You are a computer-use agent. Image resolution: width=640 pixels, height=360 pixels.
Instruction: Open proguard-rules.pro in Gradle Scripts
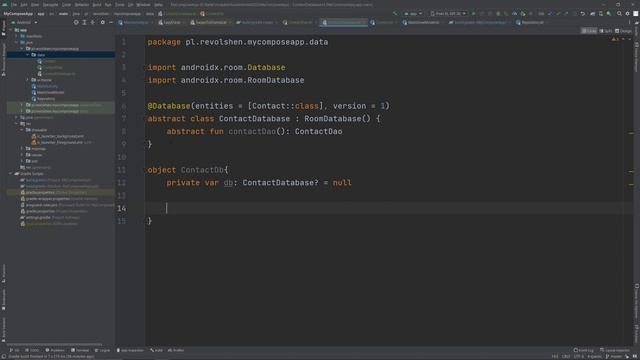(x=67, y=205)
